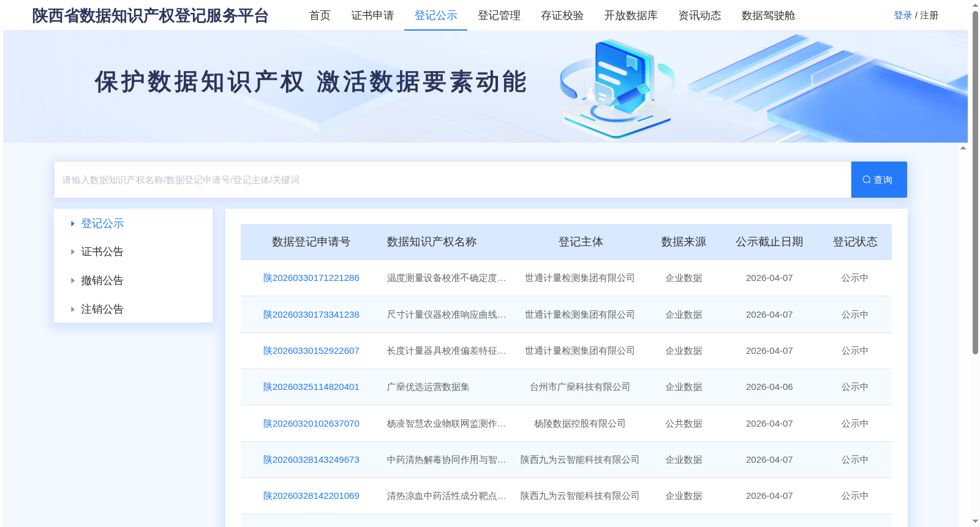Open the 数据驾驶舱 navigation tab

[768, 15]
